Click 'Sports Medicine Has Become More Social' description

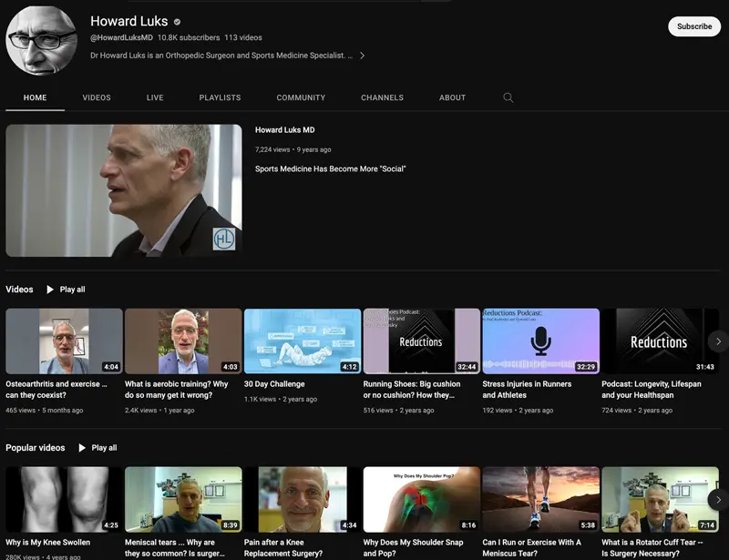(331, 169)
